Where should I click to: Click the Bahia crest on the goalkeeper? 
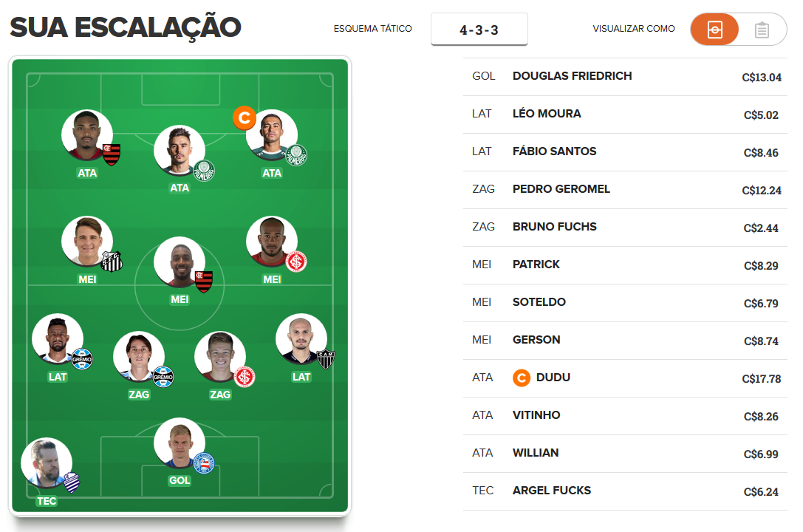204,463
